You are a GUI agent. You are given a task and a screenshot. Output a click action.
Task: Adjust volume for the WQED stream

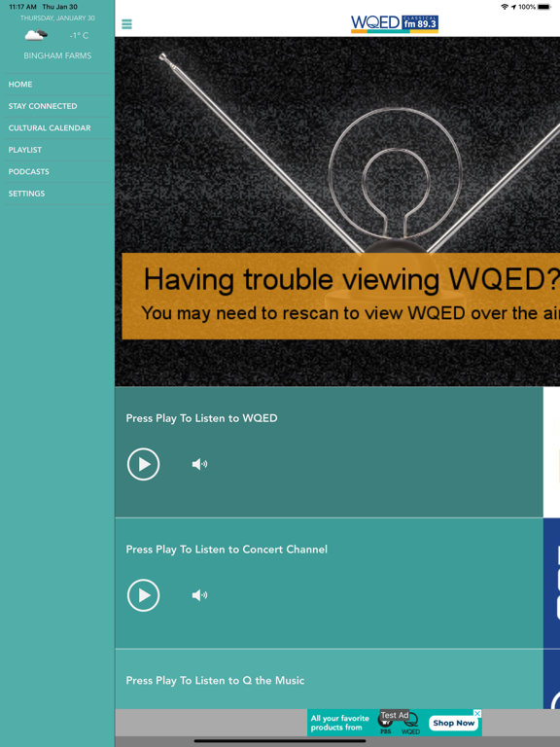[x=199, y=464]
